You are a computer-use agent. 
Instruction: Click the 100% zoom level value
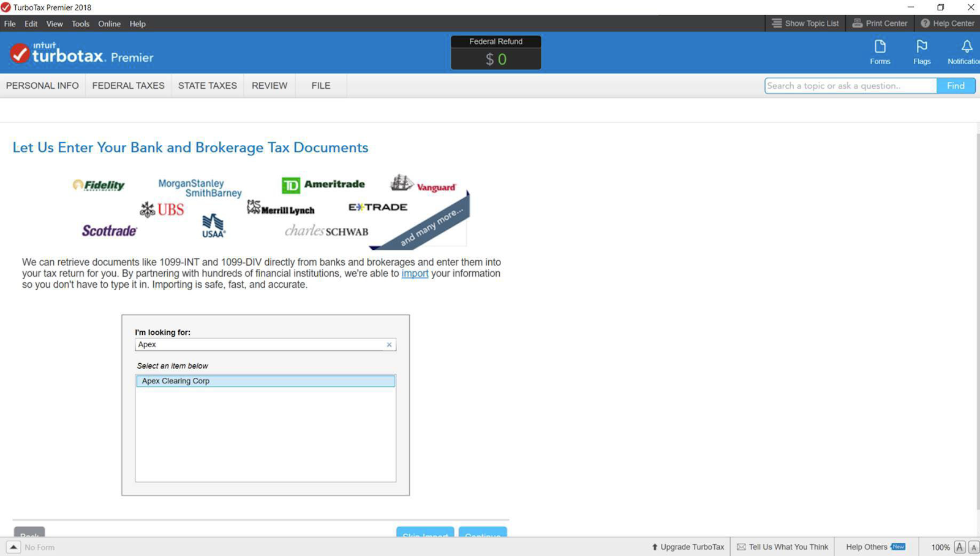(940, 547)
